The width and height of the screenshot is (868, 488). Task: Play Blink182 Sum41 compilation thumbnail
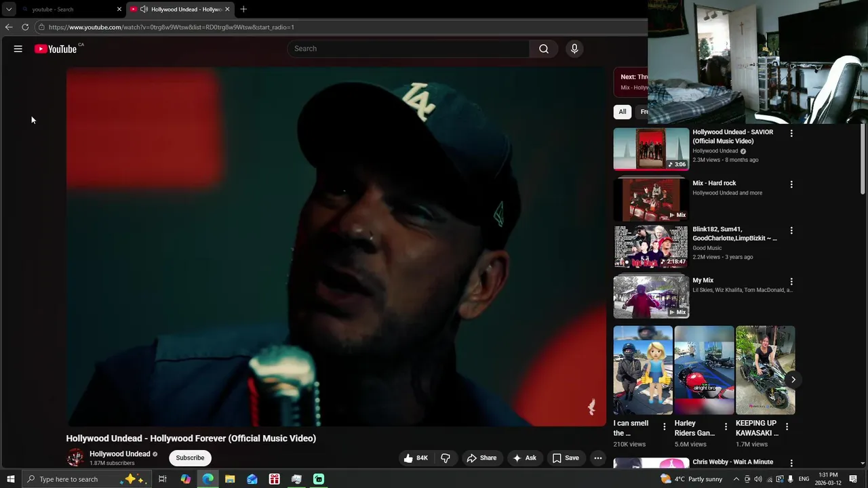click(651, 246)
